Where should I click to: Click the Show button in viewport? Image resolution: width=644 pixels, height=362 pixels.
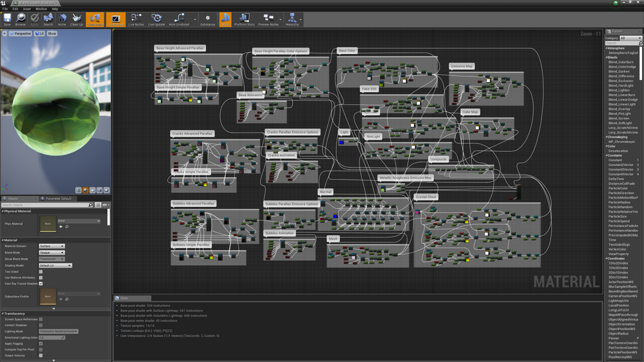pyautogui.click(x=52, y=34)
